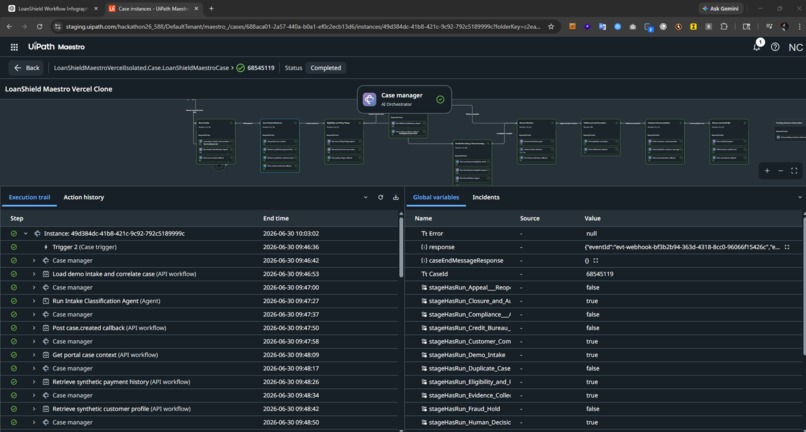
Task: Click the translate extension icon
Action: [602, 26]
